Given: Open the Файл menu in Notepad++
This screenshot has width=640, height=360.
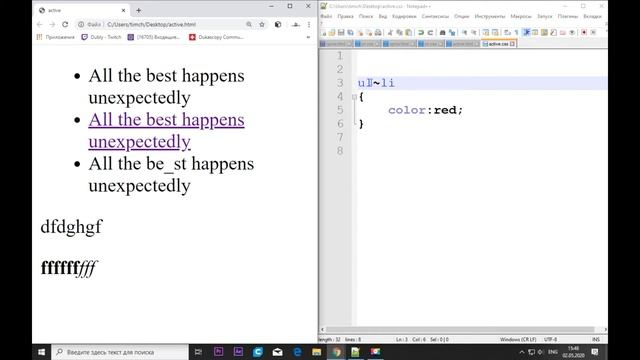Looking at the screenshot, I should (x=326, y=16).
